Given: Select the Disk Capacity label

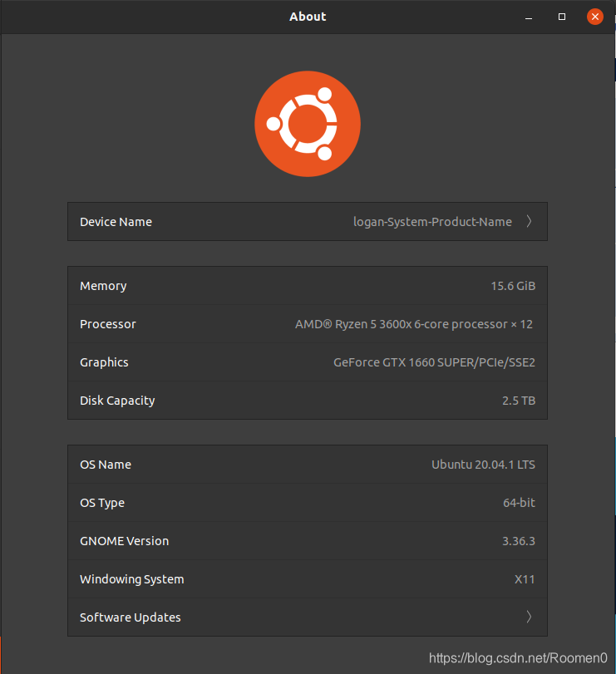Looking at the screenshot, I should [x=117, y=401].
